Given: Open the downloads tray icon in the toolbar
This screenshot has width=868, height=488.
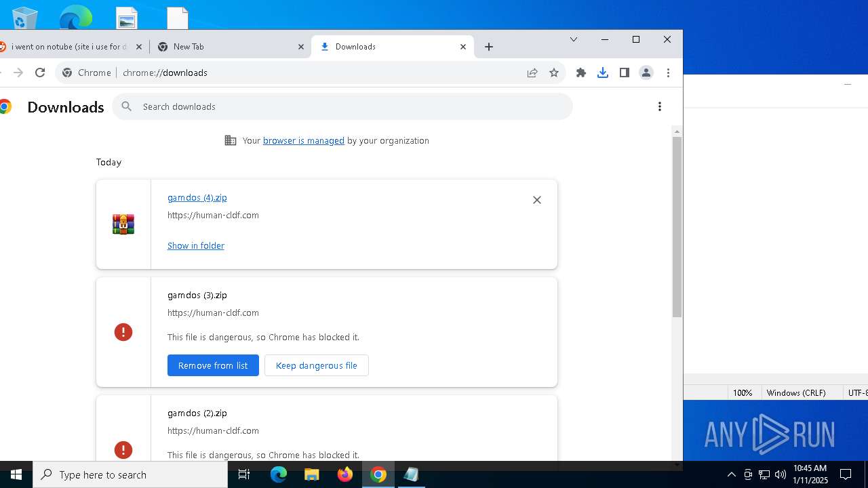Looking at the screenshot, I should tap(603, 73).
